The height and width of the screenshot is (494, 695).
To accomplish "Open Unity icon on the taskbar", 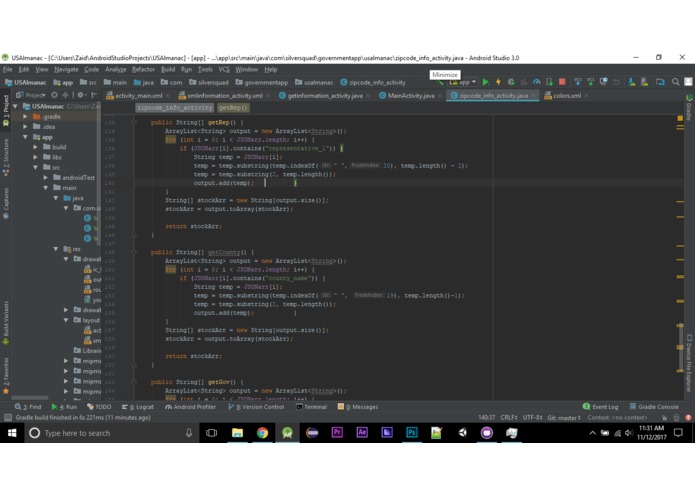I will point(462,433).
